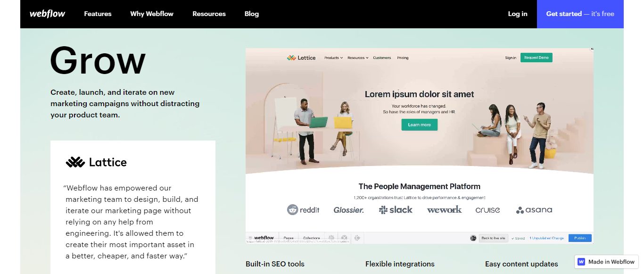Click the reddit logo in screenshot
The width and height of the screenshot is (644, 274).
click(303, 210)
